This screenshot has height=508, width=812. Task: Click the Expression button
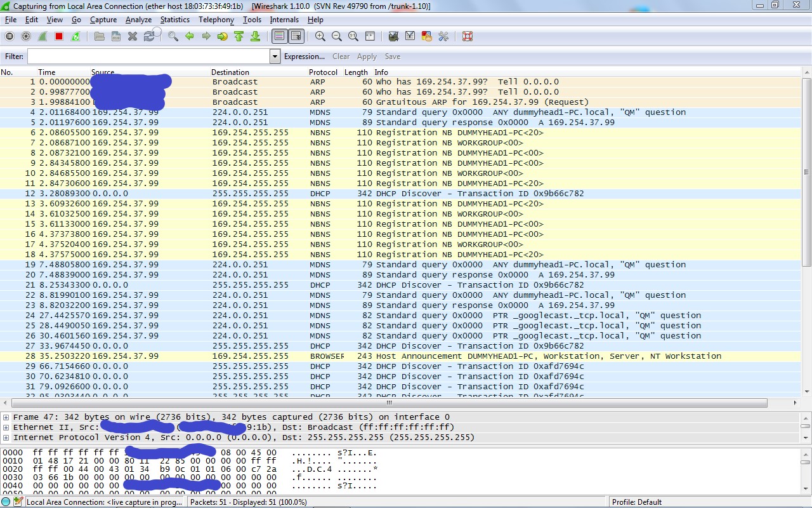pyautogui.click(x=304, y=57)
